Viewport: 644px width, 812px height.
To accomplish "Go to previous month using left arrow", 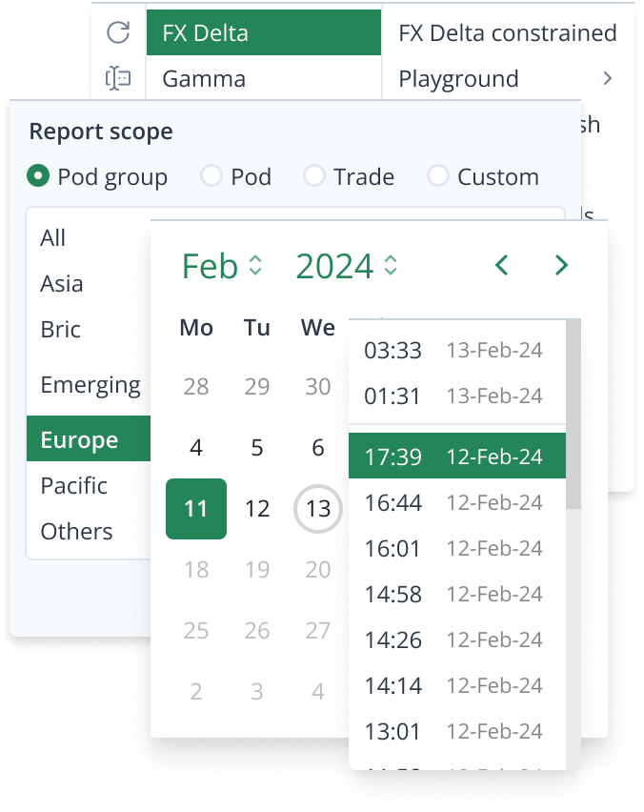I will [x=502, y=266].
